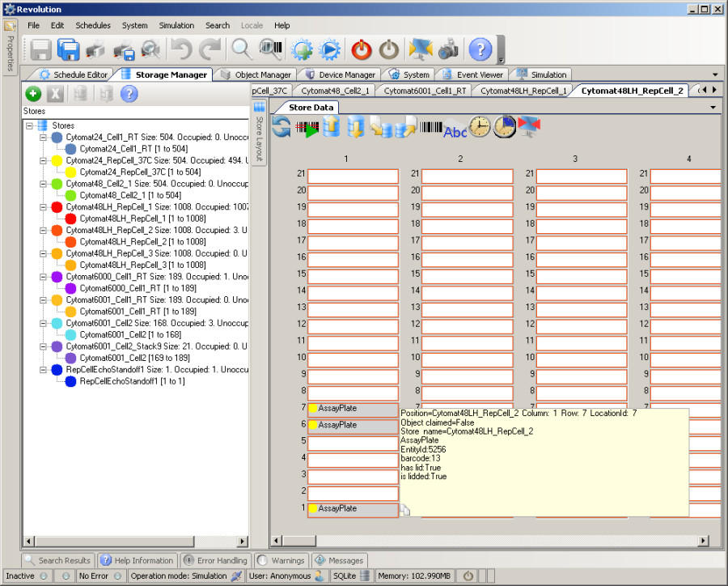728x586 pixels.
Task: Click the Abc barcode labeling icon
Action: point(455,130)
